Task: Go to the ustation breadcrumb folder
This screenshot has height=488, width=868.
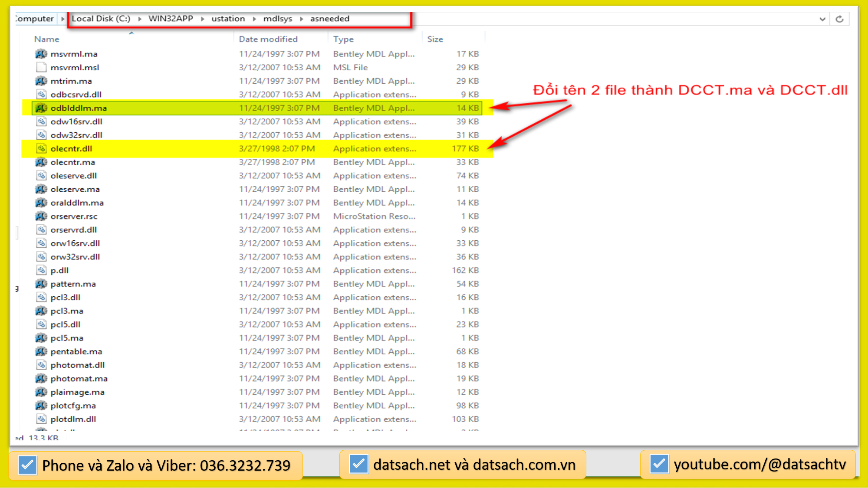Action: 228,19
